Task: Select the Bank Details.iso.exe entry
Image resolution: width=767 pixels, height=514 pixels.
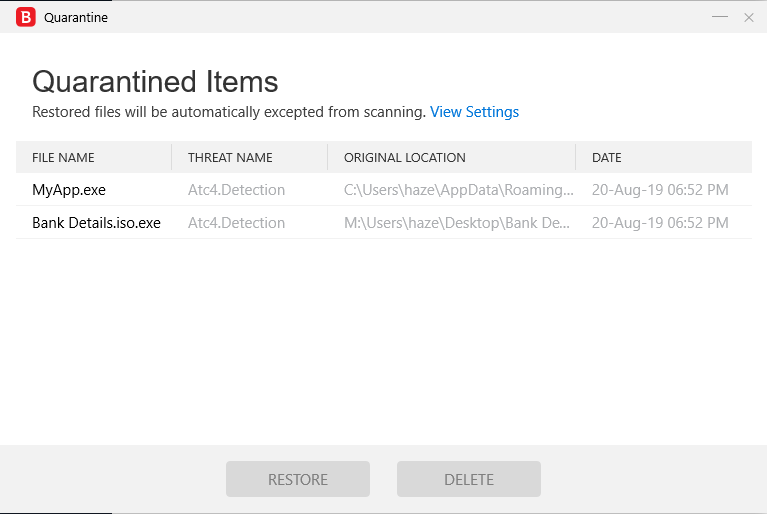Action: [x=96, y=223]
